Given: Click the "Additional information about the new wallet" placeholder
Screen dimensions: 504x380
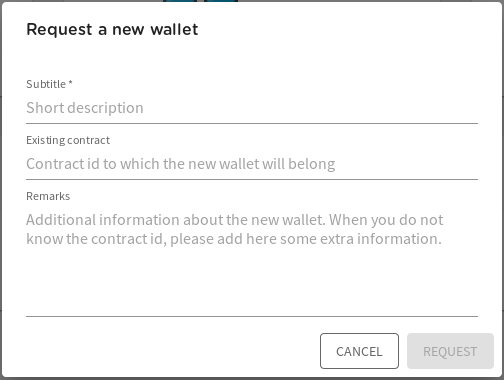Looking at the screenshot, I should pyautogui.click(x=176, y=220).
